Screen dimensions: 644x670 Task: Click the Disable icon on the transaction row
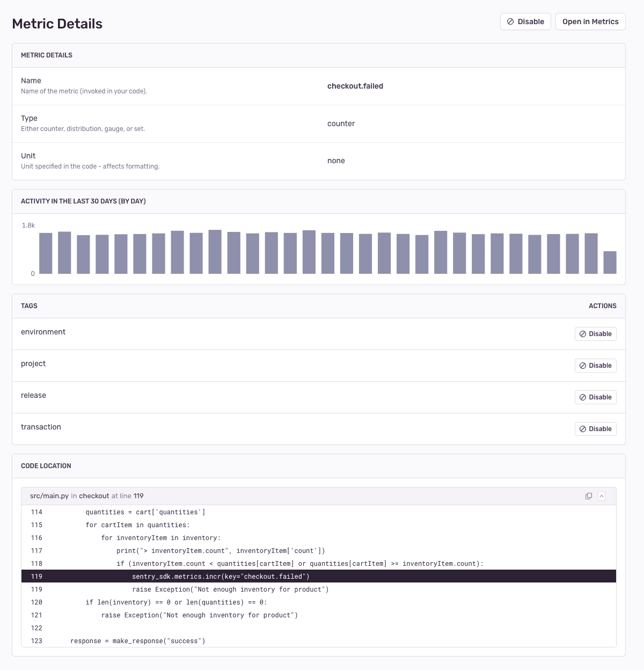coord(583,428)
